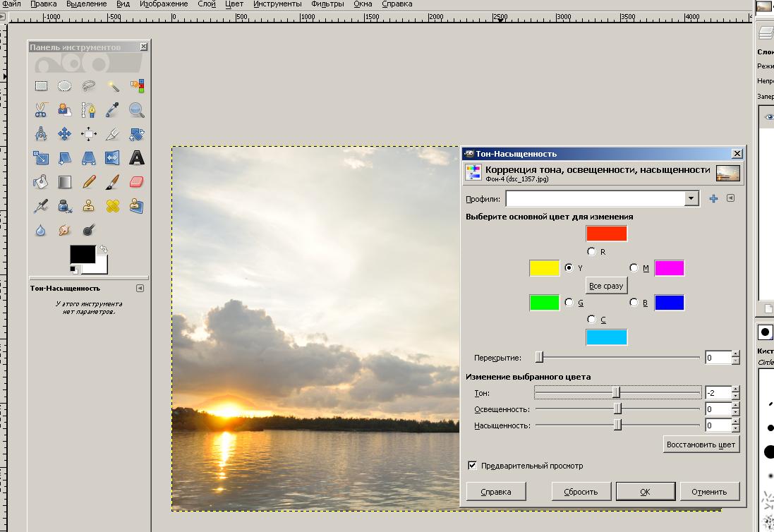Screen dimensions: 774x532
Task: Select the Text tool
Action: pos(137,158)
